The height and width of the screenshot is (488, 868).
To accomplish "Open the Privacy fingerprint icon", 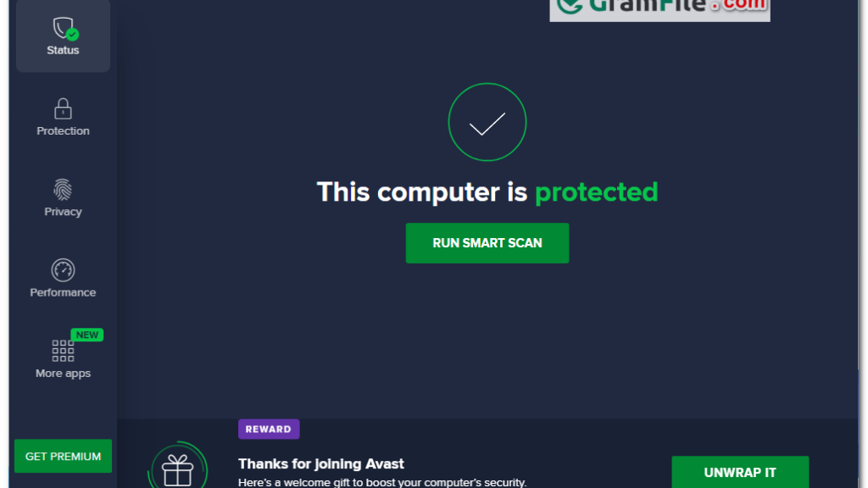I will tap(63, 190).
